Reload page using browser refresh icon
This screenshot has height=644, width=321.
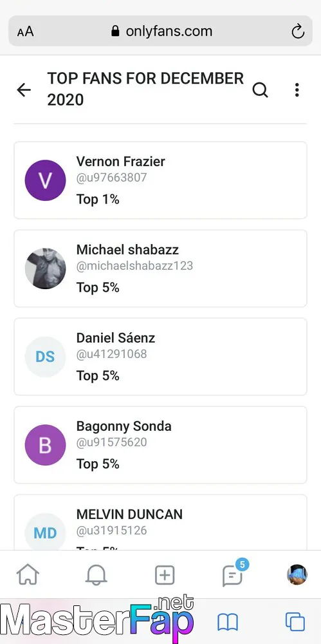(298, 31)
